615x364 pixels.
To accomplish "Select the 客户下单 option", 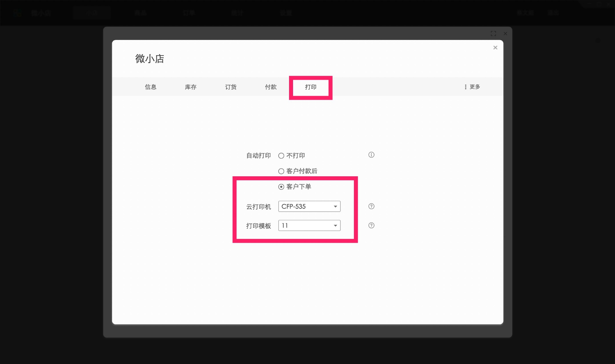I will [281, 186].
